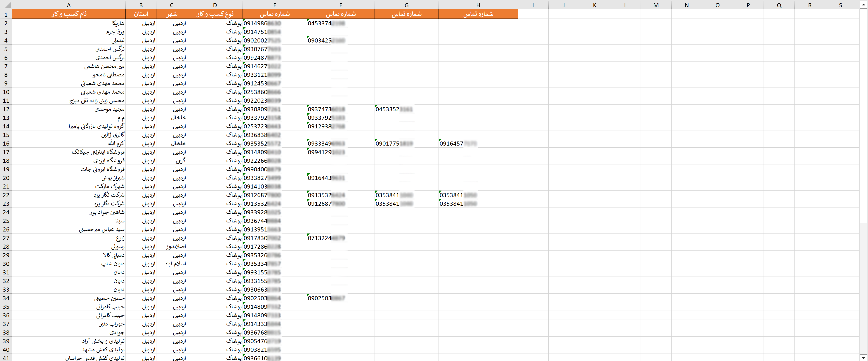Click header cell 'نام کسب و کار'

pos(69,14)
